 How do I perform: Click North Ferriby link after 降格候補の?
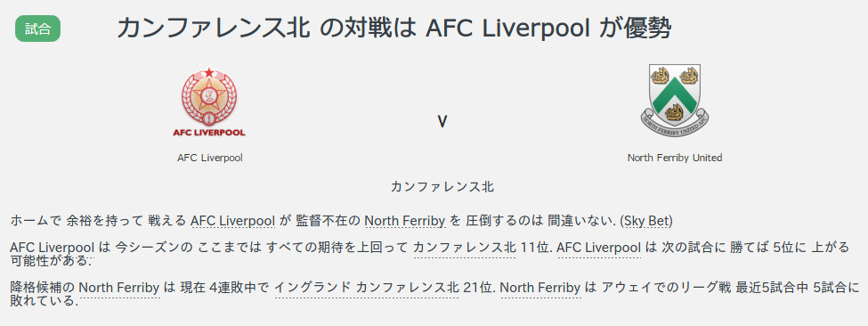click(119, 288)
